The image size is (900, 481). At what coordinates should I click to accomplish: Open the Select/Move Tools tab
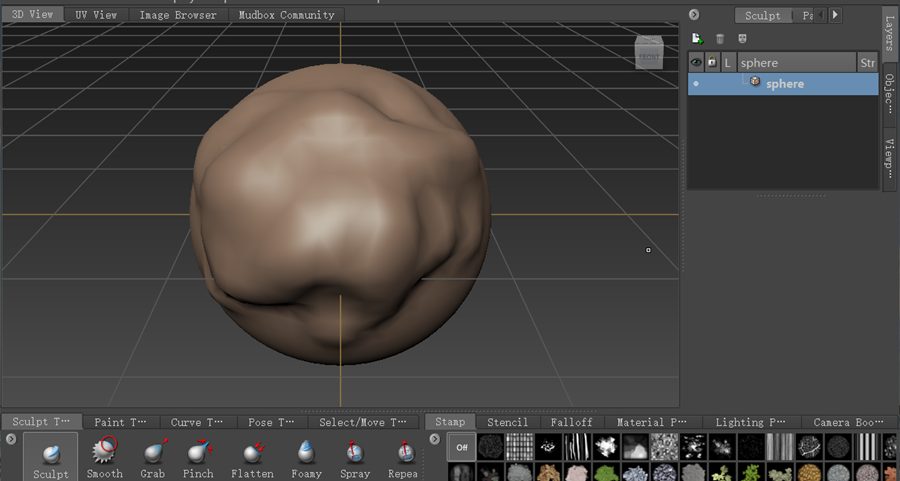click(363, 422)
